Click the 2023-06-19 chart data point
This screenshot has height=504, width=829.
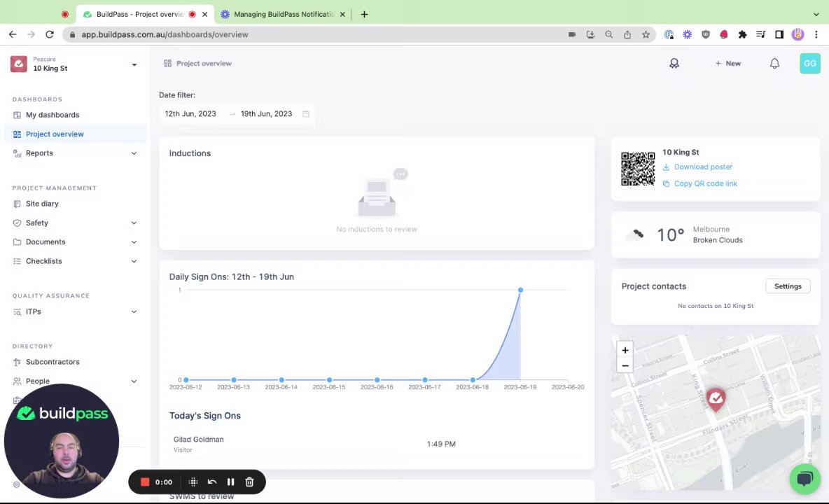point(520,290)
